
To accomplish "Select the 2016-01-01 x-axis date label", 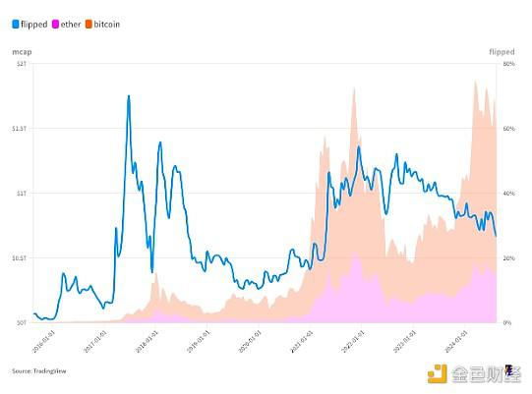I will point(43,342).
